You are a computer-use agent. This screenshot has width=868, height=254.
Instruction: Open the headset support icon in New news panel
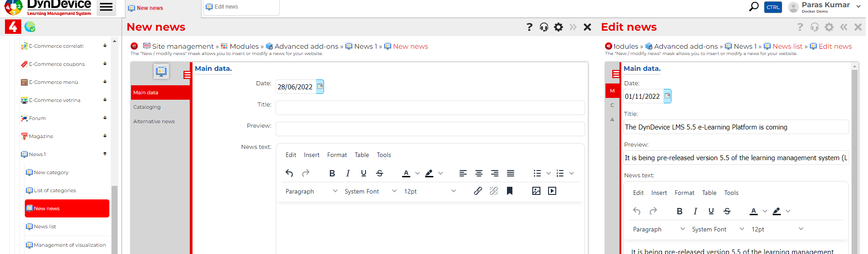coord(544,27)
